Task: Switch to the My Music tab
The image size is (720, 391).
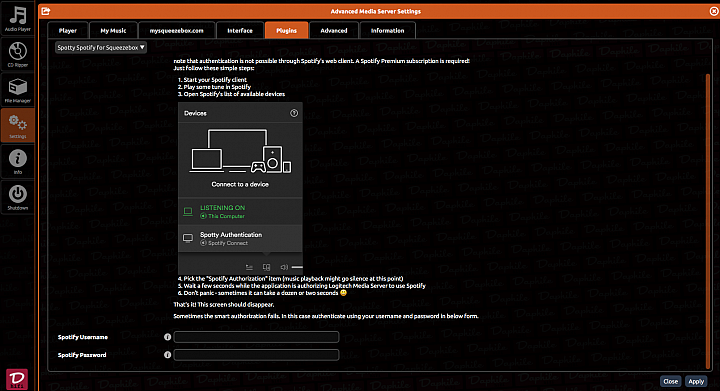Action: pos(113,31)
